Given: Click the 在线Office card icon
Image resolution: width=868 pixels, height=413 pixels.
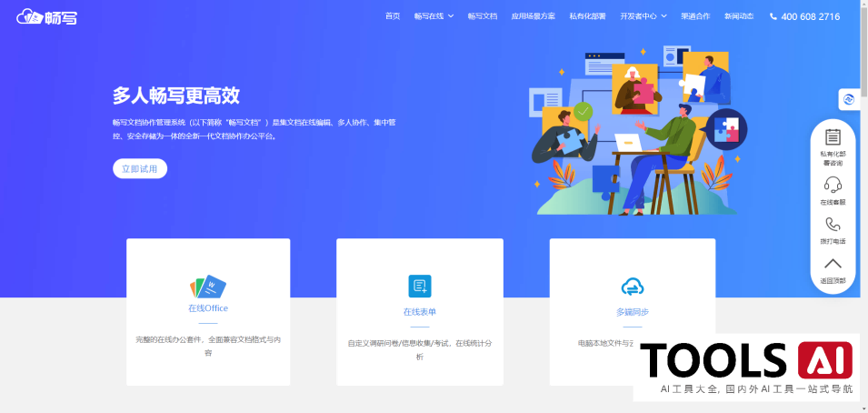Looking at the screenshot, I should [208, 287].
